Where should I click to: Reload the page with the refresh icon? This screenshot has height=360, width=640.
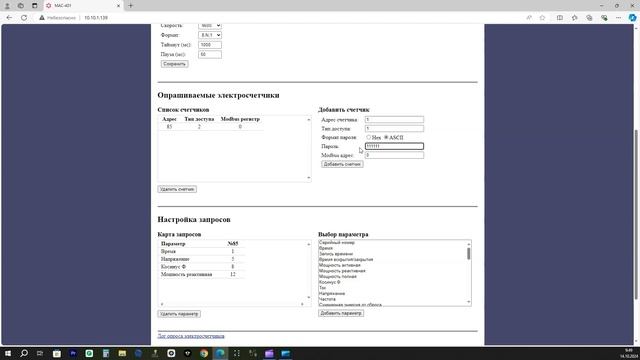tap(24, 18)
